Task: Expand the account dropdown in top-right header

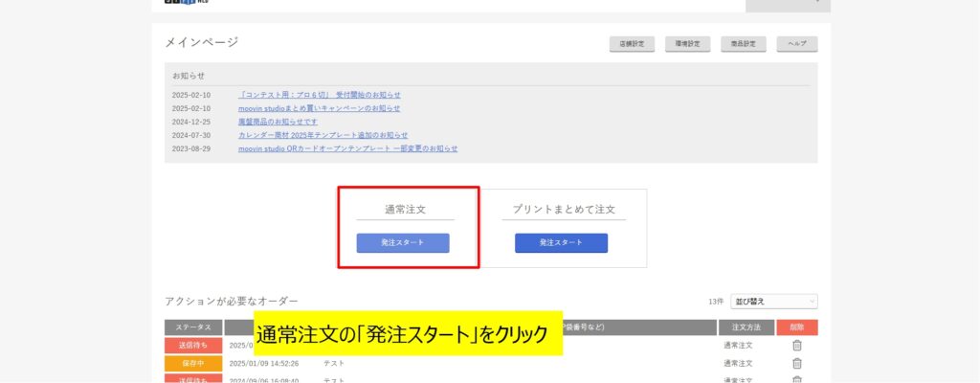Action: tap(788, 4)
